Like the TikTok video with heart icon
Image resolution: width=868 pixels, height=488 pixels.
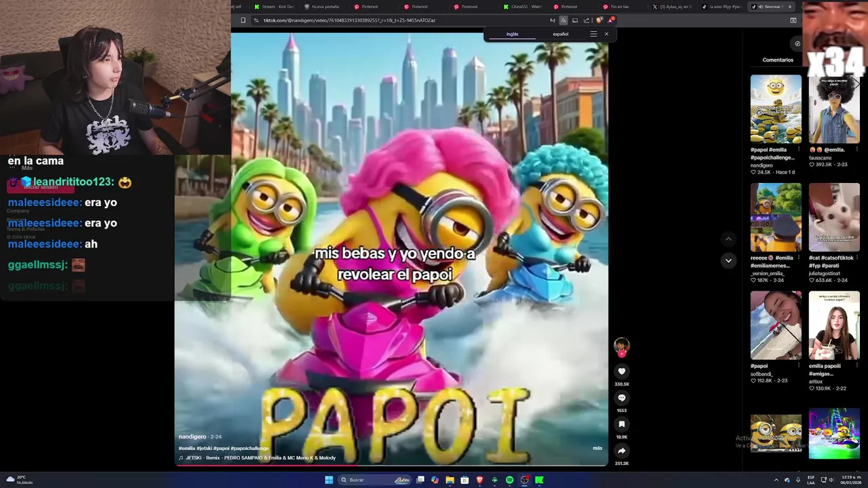[622, 371]
